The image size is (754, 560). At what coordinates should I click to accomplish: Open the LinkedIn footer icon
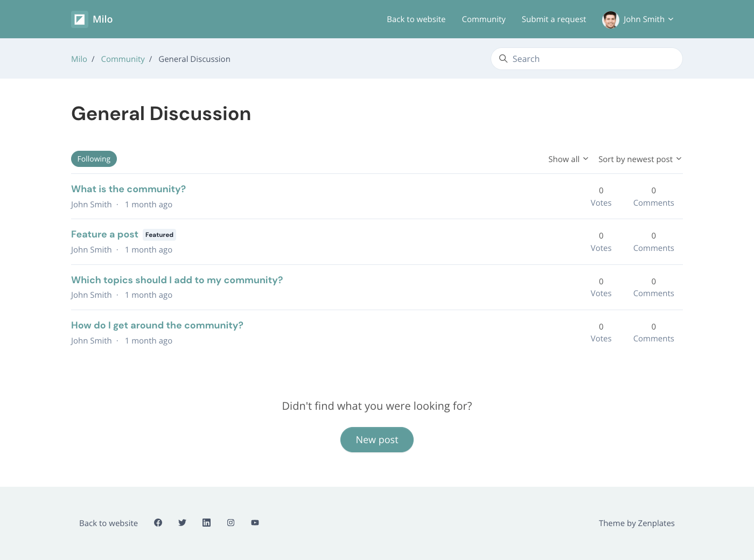coord(206,523)
